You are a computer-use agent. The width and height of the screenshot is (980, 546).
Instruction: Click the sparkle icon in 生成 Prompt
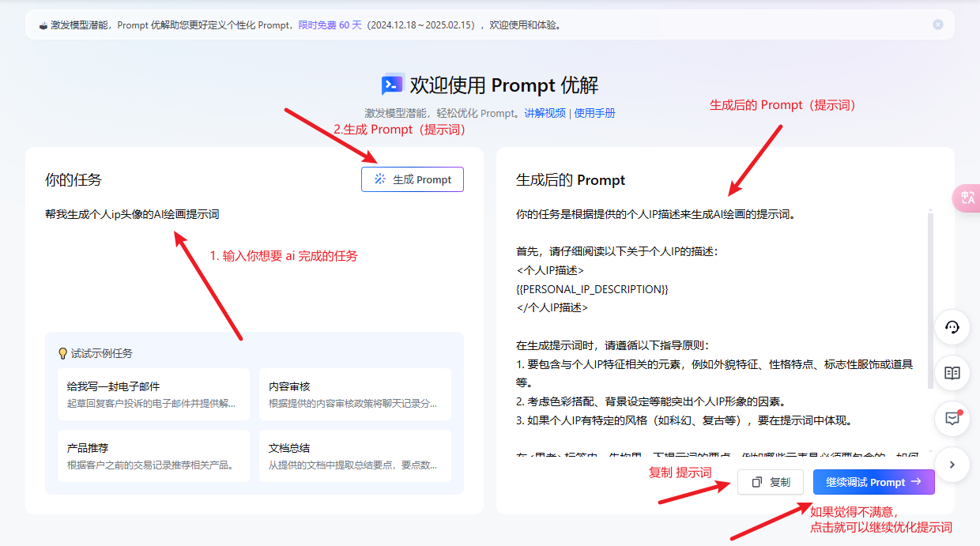click(x=380, y=179)
